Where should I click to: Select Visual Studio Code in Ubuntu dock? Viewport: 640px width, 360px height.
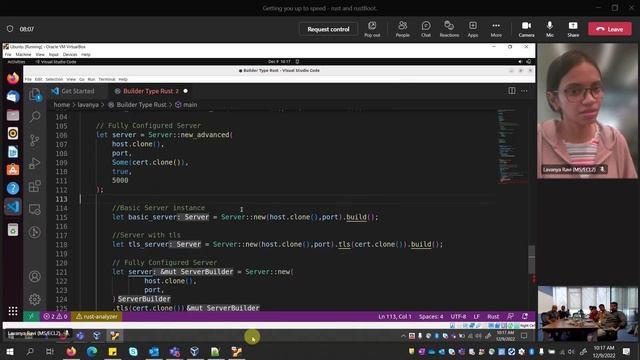click(13, 207)
